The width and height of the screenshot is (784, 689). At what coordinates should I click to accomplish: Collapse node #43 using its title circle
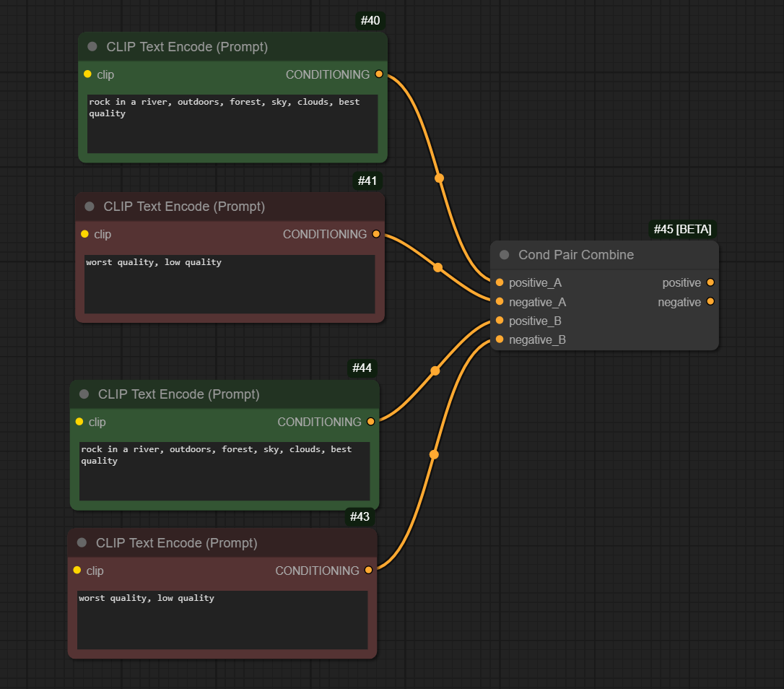point(81,542)
